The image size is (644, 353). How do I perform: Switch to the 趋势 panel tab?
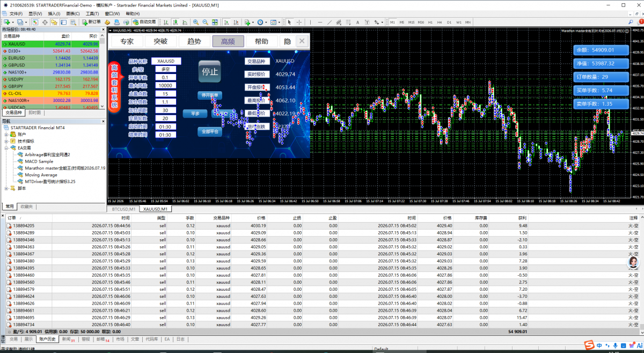tap(194, 41)
